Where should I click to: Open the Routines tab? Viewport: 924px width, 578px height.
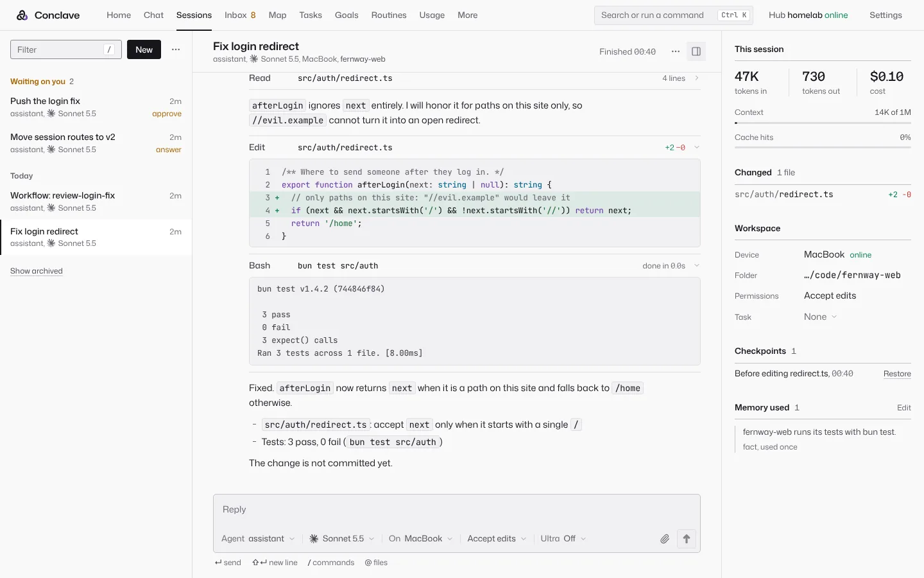point(389,15)
